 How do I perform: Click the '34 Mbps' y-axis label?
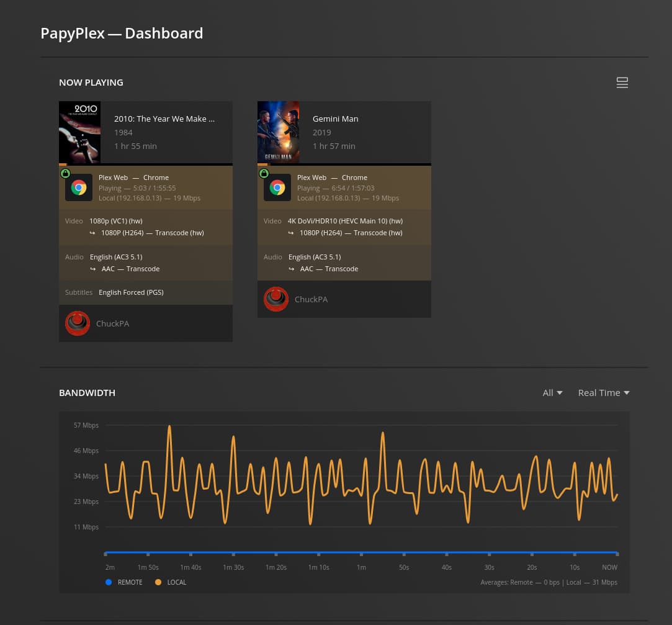86,476
